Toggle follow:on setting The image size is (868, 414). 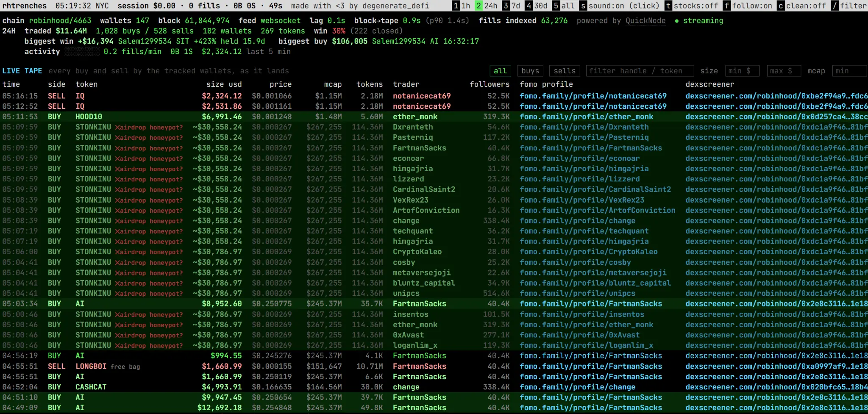pyautogui.click(x=748, y=6)
